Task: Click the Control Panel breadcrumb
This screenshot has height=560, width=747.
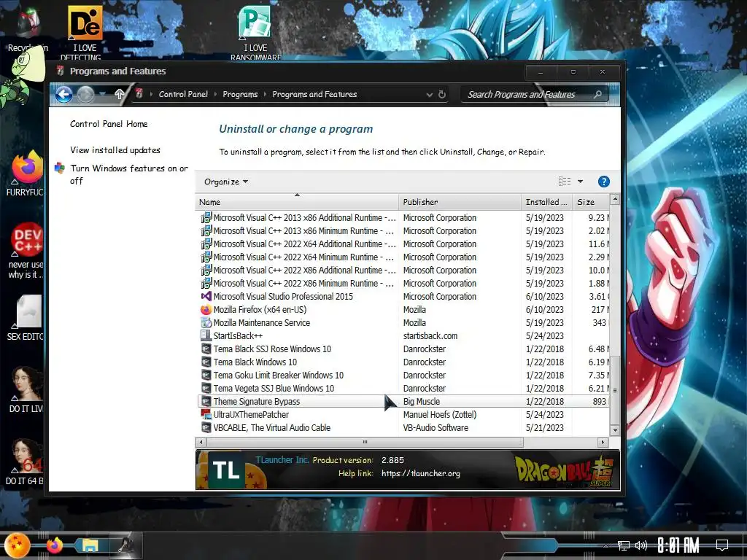Action: tap(183, 94)
